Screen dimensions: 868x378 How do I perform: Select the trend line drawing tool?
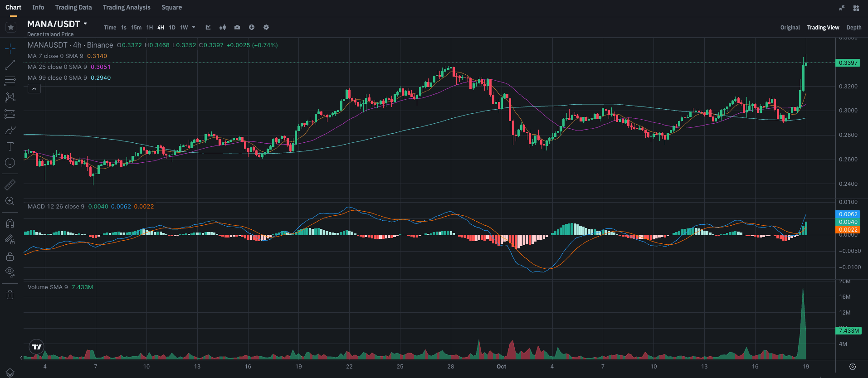point(10,65)
